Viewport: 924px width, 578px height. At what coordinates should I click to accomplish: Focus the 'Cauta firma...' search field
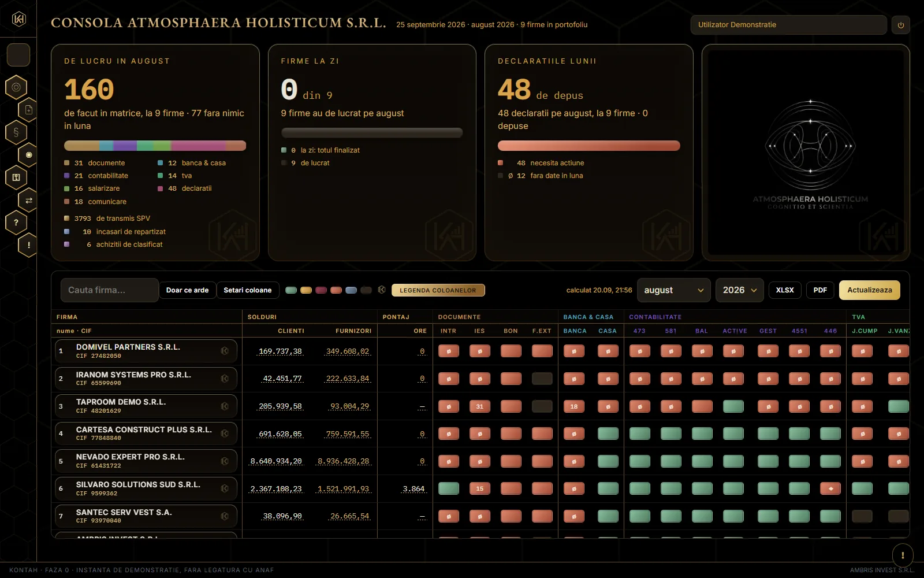110,290
